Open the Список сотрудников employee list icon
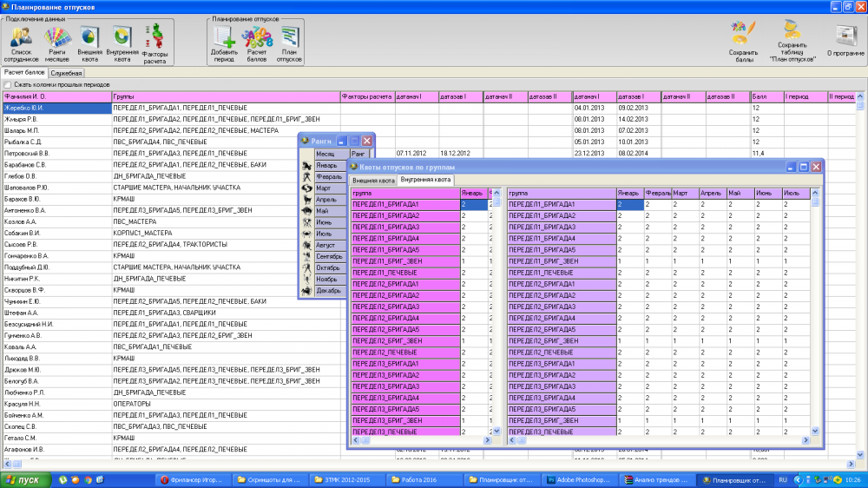Screen dimensions: 868x488 [21, 43]
